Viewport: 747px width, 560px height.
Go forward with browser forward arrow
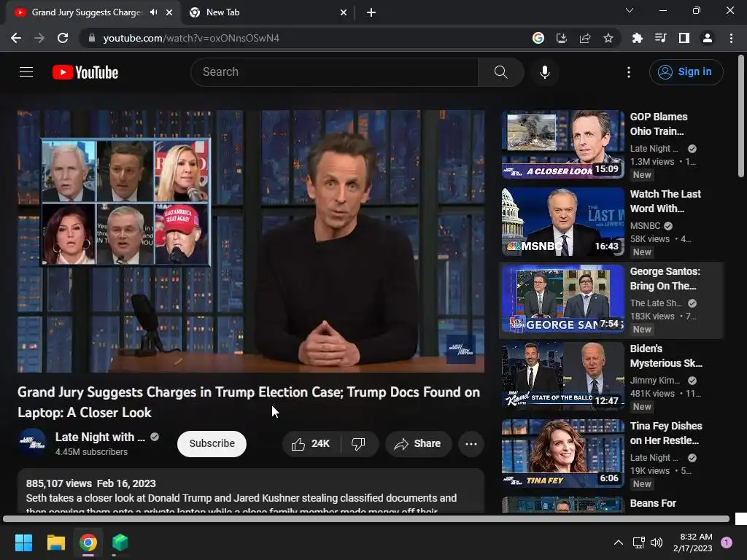click(39, 38)
